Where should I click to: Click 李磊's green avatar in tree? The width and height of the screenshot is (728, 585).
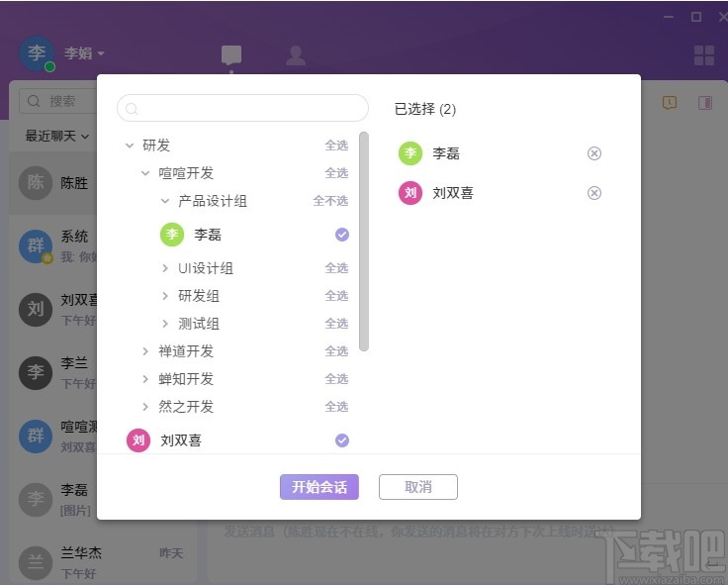(172, 235)
